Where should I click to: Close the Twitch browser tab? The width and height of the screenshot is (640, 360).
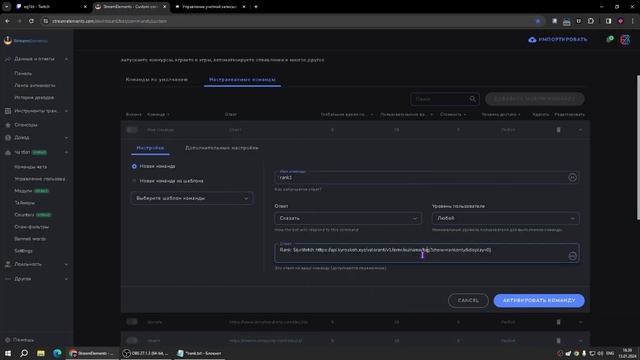pyautogui.click(x=85, y=7)
